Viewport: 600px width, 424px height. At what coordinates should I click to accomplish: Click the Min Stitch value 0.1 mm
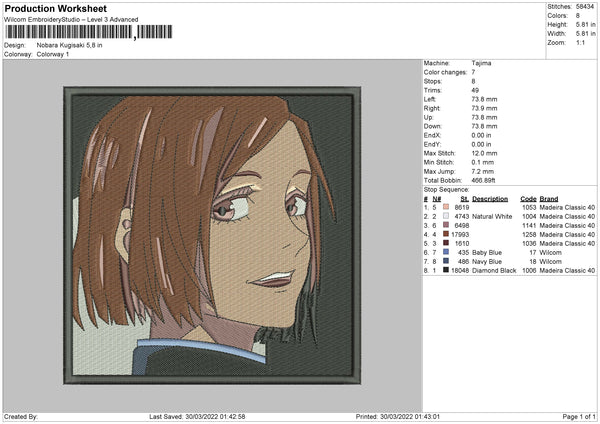point(483,162)
